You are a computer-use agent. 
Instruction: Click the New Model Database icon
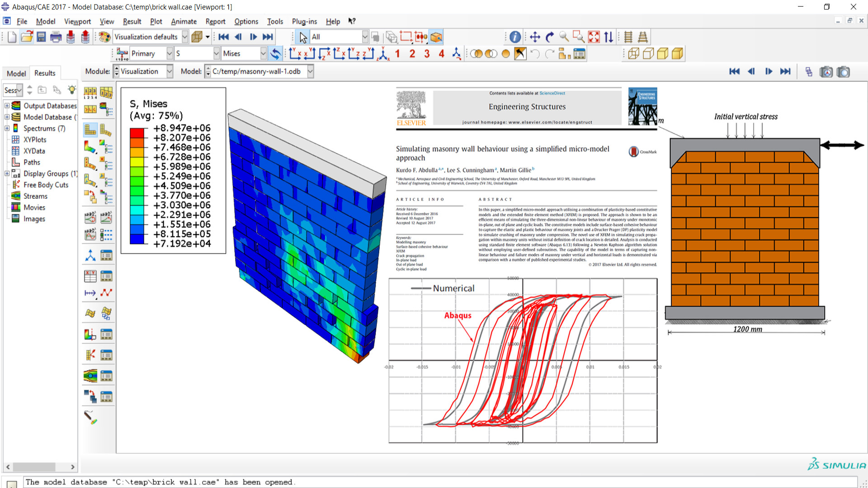coord(12,37)
